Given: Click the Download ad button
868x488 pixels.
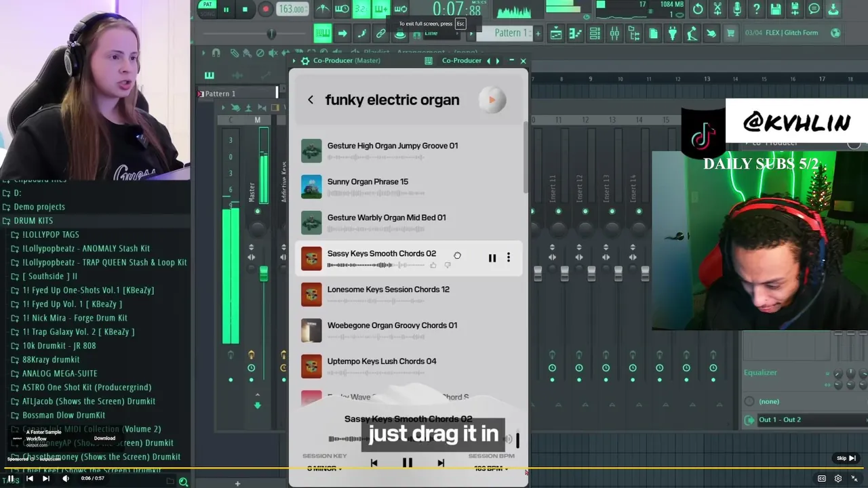Looking at the screenshot, I should pos(104,438).
